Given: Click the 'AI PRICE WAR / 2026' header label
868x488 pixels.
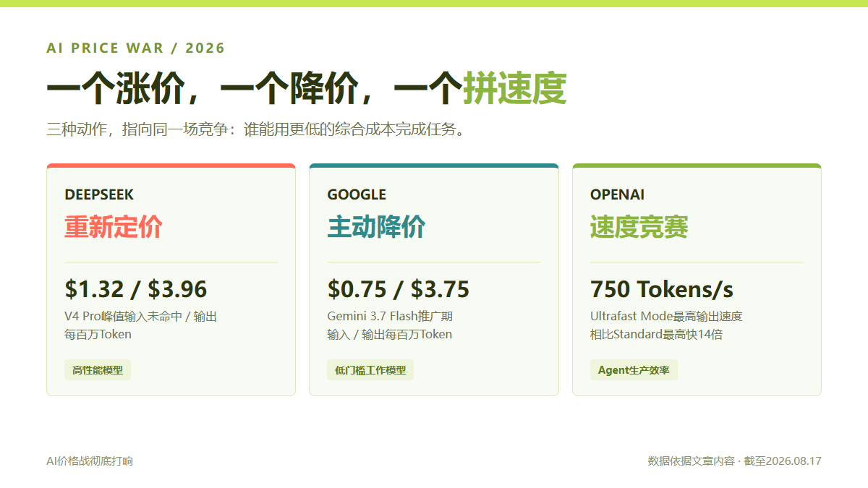Looking at the screenshot, I should [x=136, y=48].
